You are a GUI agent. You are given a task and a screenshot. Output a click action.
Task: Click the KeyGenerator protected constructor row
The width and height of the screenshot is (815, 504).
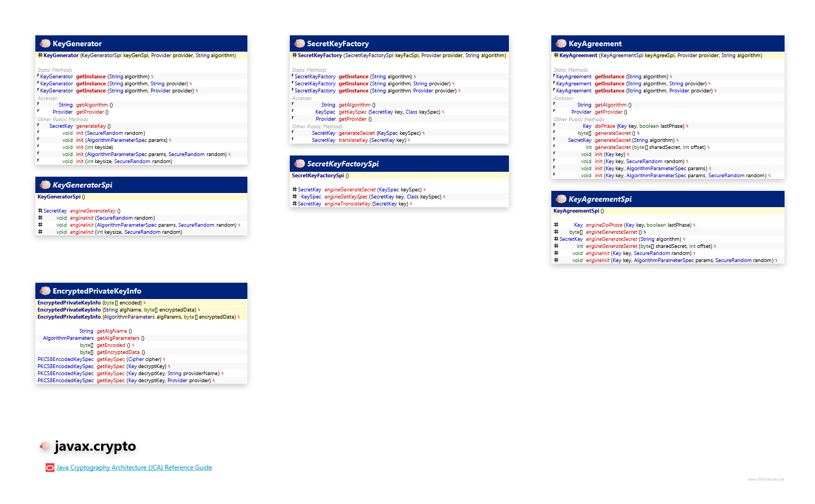(141, 55)
